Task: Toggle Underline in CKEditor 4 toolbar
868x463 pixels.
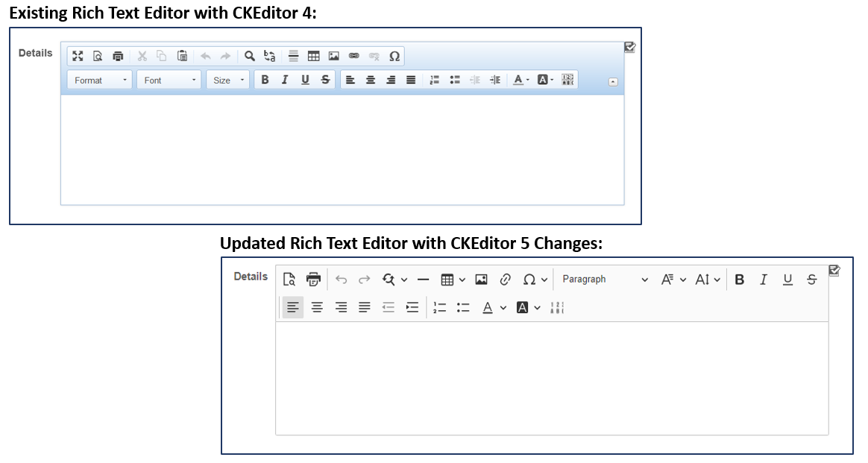Action: pos(305,80)
